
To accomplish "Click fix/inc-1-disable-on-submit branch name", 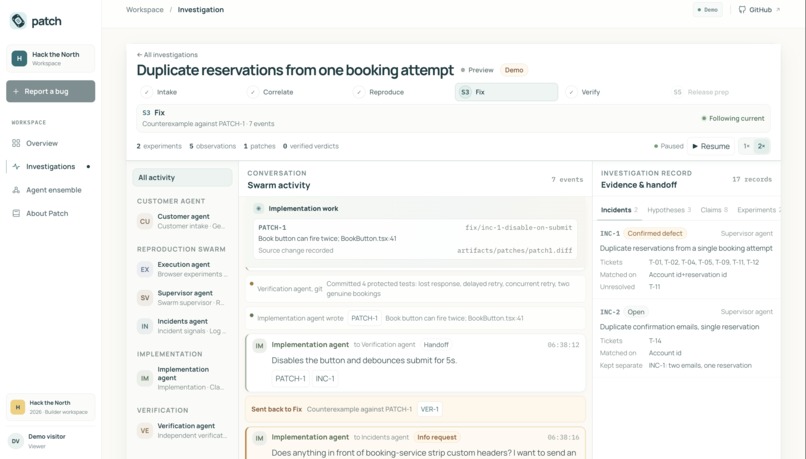I will click(x=519, y=227).
